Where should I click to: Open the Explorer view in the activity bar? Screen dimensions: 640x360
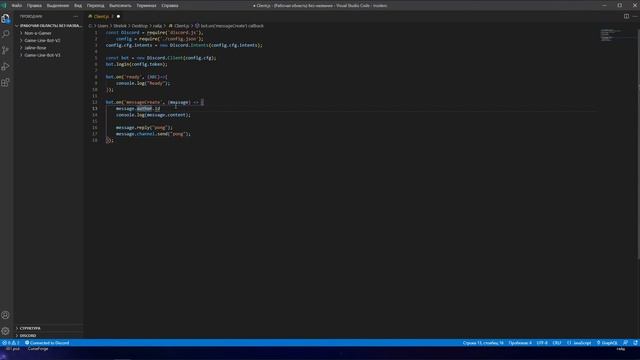6,19
